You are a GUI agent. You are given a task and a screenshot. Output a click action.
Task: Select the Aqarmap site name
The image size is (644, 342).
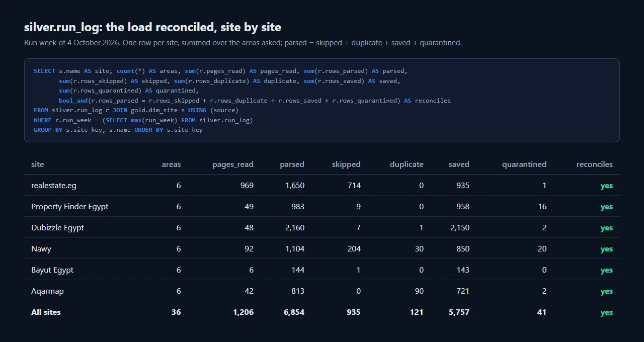[47, 291]
